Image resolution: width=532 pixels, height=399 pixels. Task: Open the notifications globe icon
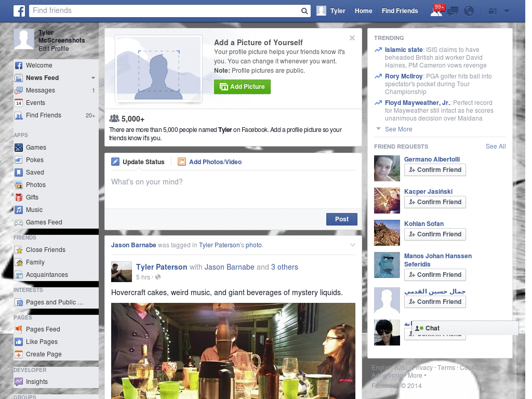[469, 11]
